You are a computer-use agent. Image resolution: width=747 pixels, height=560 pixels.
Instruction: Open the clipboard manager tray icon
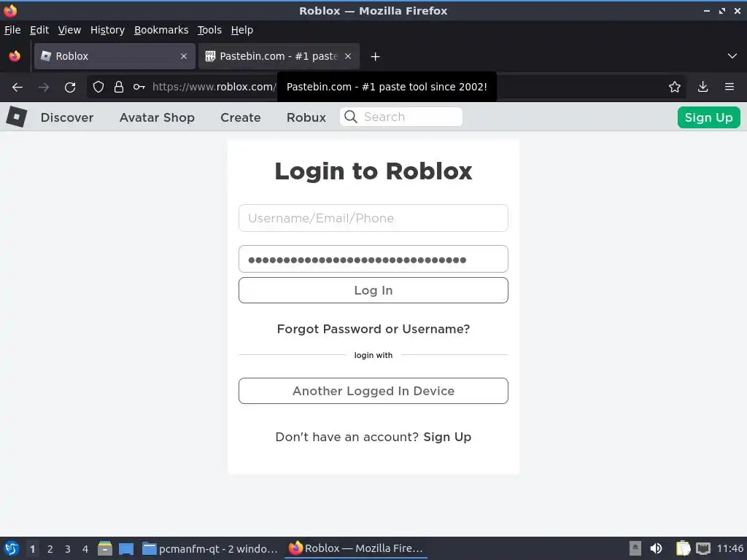[x=683, y=548]
